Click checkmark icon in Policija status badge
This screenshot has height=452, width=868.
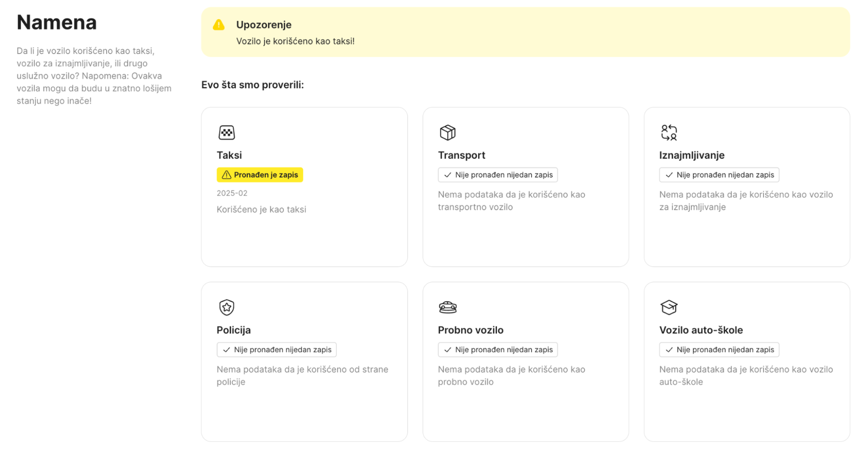226,350
